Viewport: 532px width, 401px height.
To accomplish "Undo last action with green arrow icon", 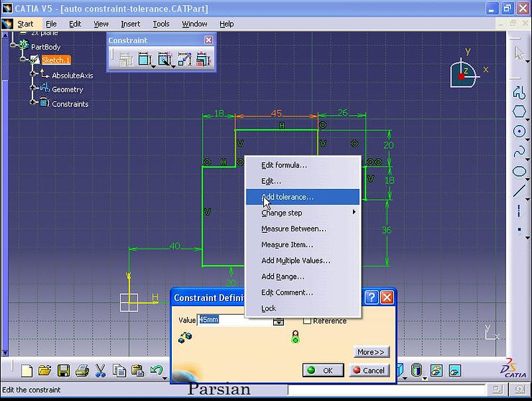I will [157, 370].
